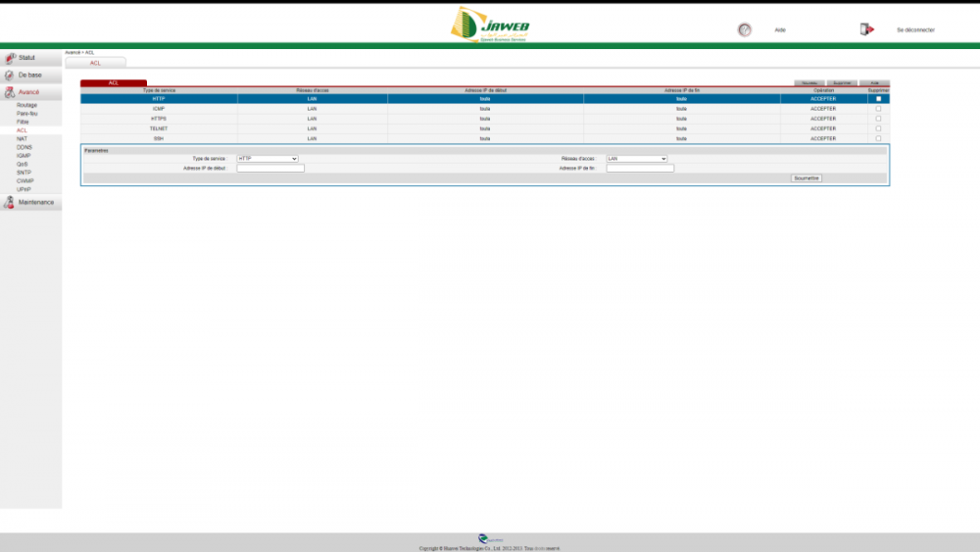The image size is (980, 552).
Task: Click the Aide help icon in header
Action: pos(744,29)
